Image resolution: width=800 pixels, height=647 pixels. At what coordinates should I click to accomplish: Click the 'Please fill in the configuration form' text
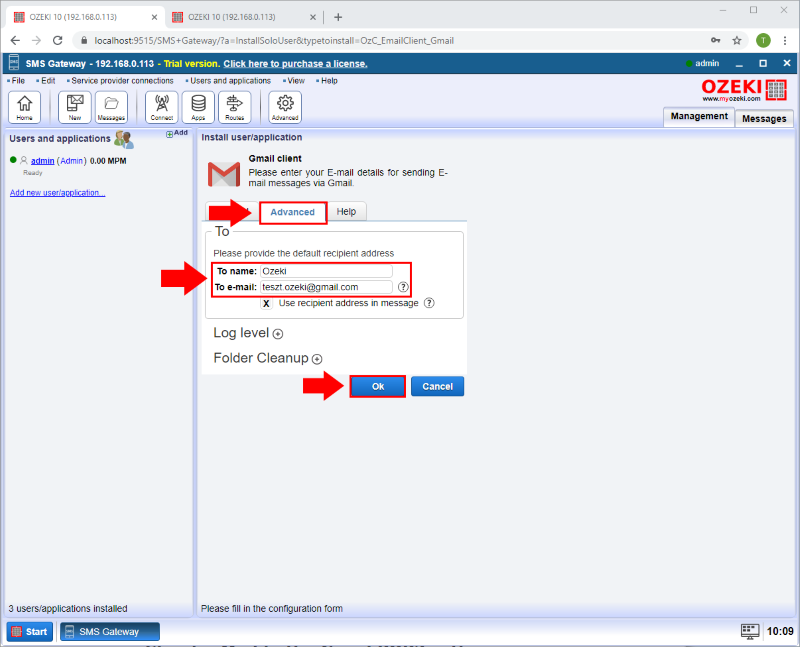tap(272, 608)
